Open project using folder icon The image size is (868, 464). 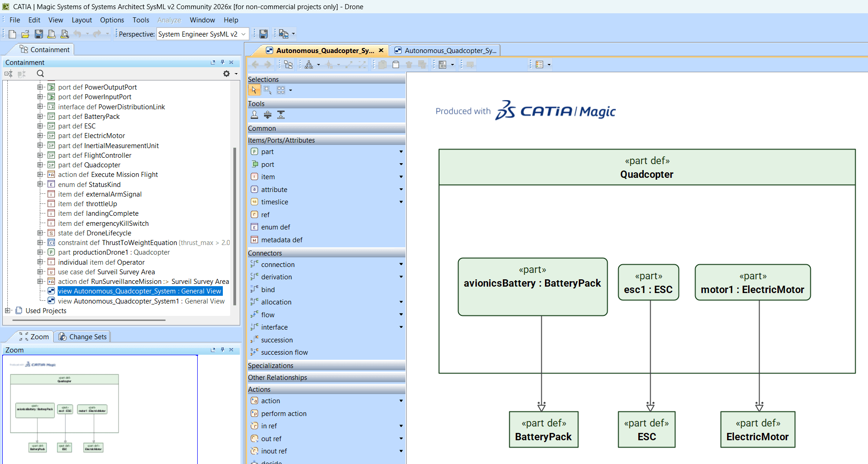pos(25,34)
